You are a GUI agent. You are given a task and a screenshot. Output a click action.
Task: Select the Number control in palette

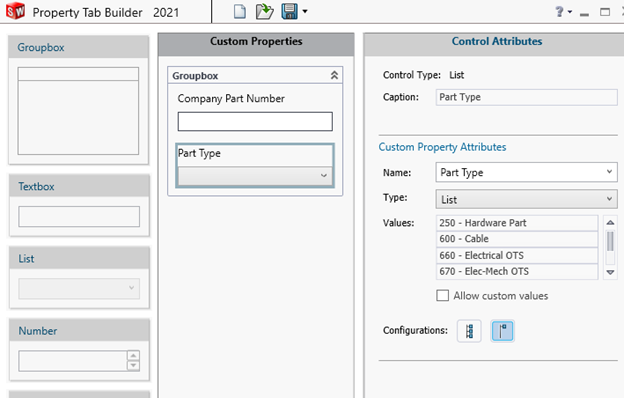pos(79,350)
